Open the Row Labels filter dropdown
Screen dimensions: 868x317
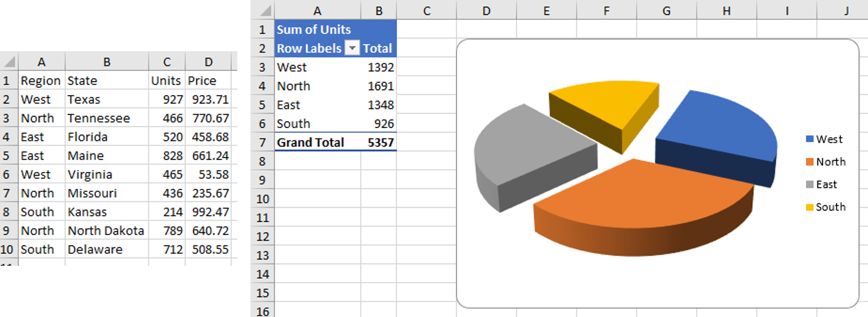pos(353,49)
